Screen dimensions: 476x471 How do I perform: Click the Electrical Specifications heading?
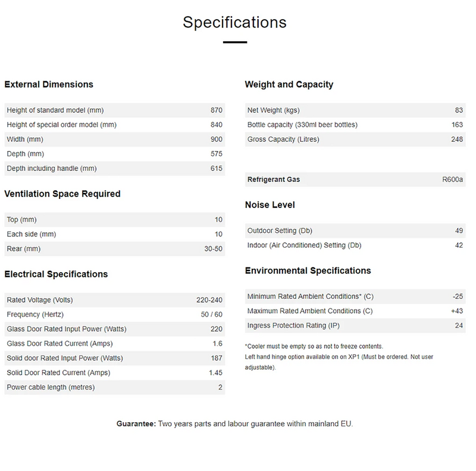click(56, 274)
